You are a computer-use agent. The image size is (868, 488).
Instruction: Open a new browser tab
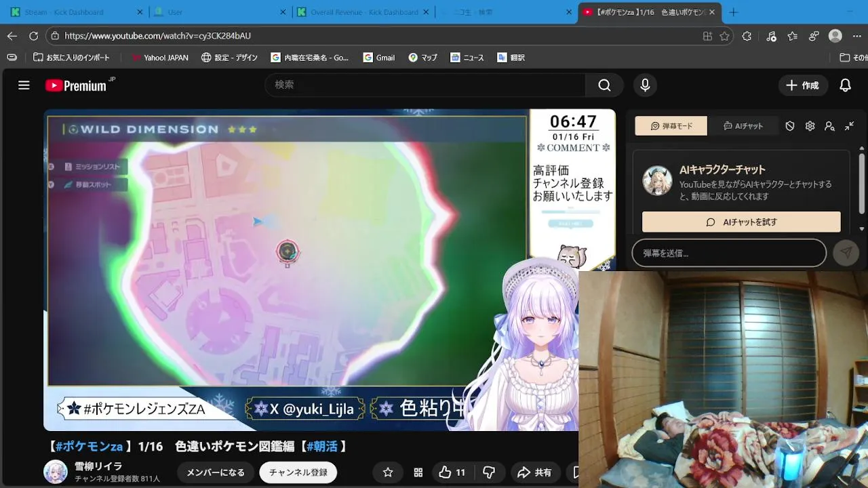point(733,12)
